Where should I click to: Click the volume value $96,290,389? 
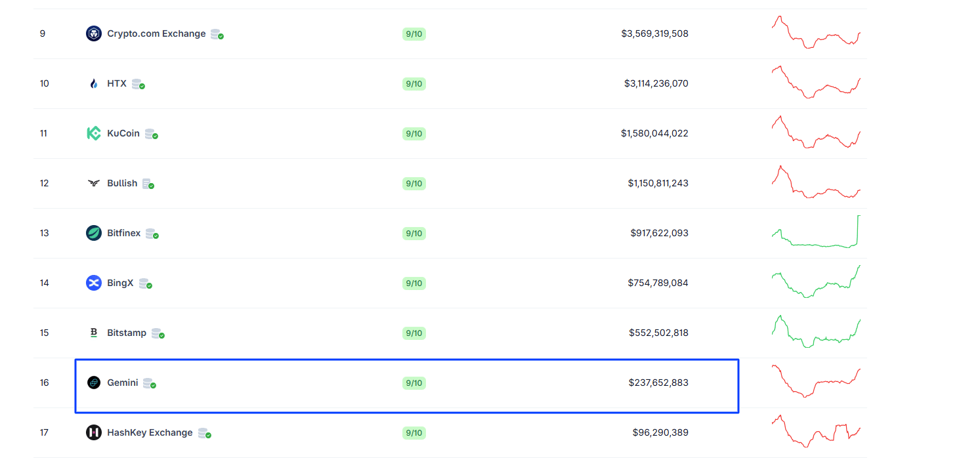coord(660,432)
